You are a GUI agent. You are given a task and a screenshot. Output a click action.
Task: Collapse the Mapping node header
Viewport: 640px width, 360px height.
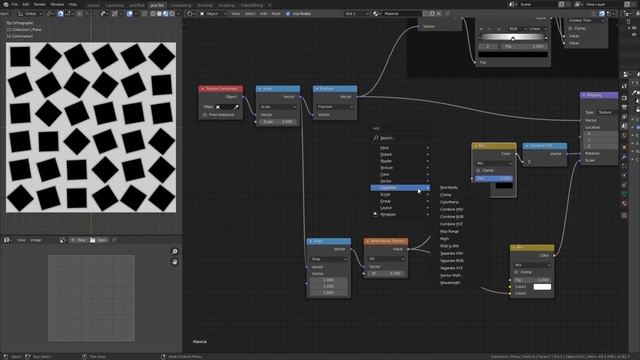[584, 95]
